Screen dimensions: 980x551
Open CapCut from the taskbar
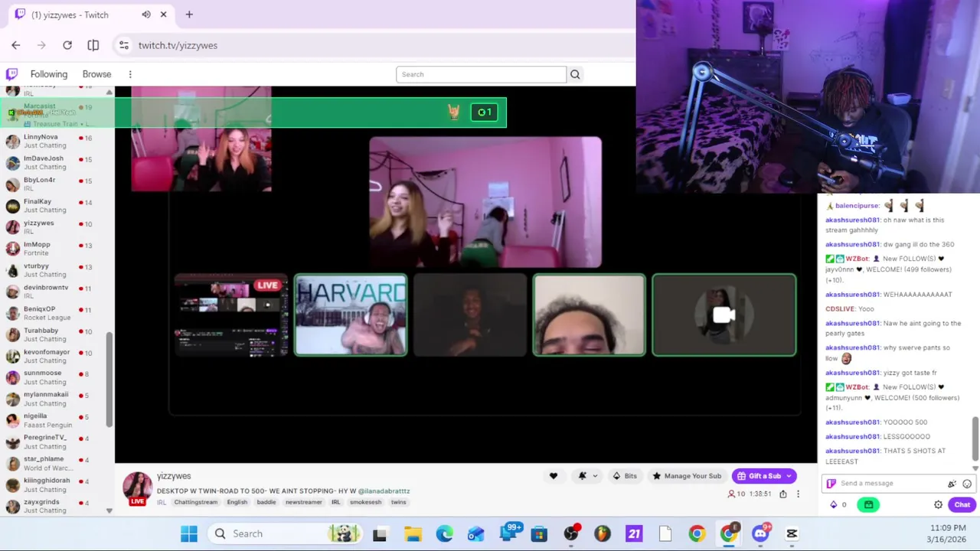792,534
